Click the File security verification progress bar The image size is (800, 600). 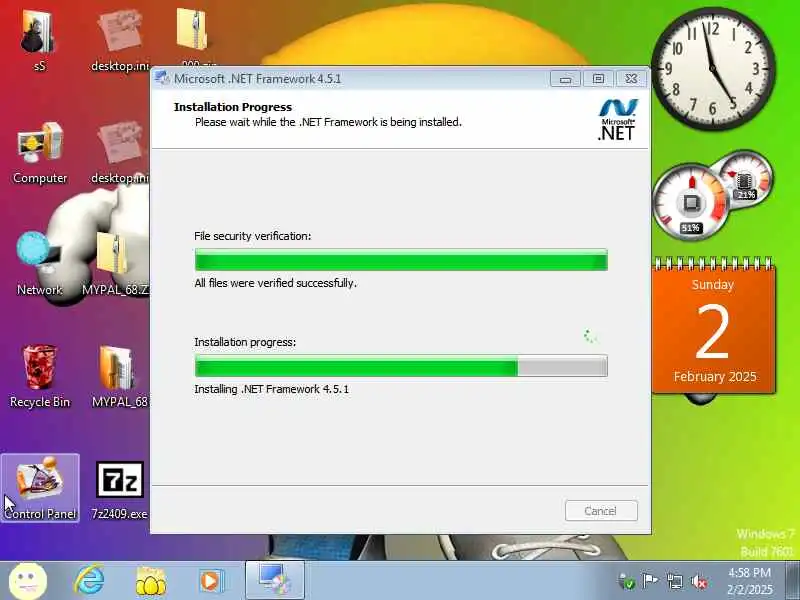click(x=401, y=260)
